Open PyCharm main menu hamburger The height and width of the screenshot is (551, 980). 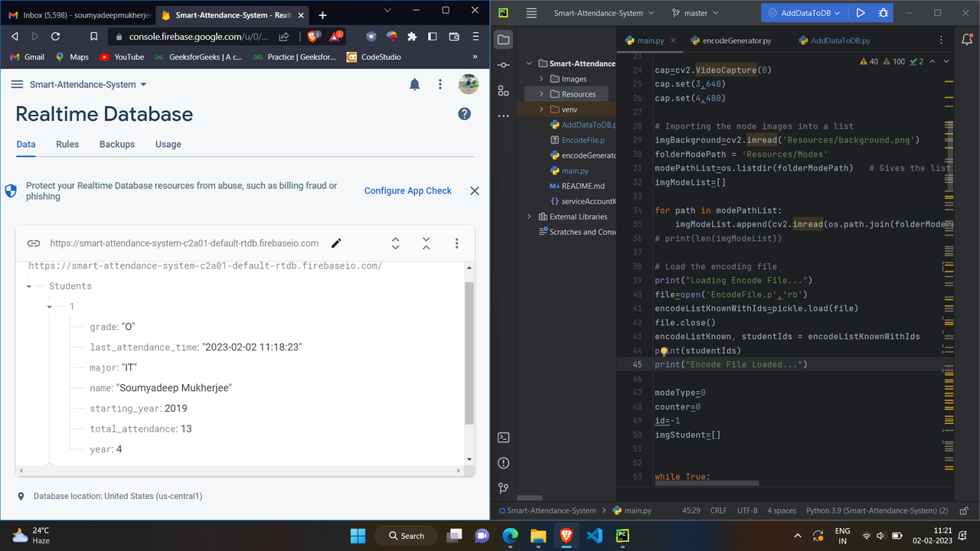click(x=531, y=13)
